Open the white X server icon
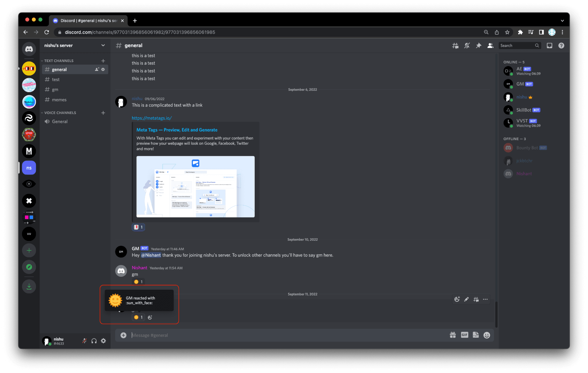 click(x=29, y=201)
